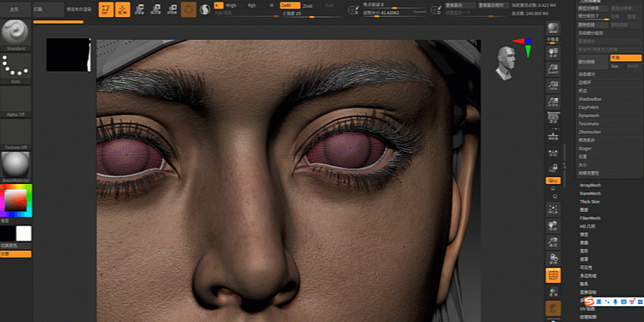Viewport: 644px width, 322px height.
Task: Toggle the floor grid icon
Action: pos(552,135)
